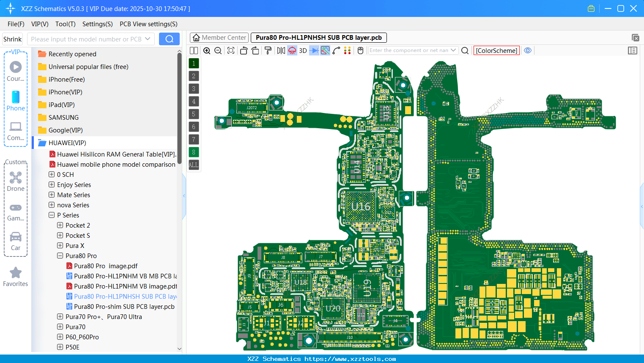Select the Pura80 Pro-HL1PNHSH SUB PCB tab
The height and width of the screenshot is (363, 644).
click(x=318, y=37)
